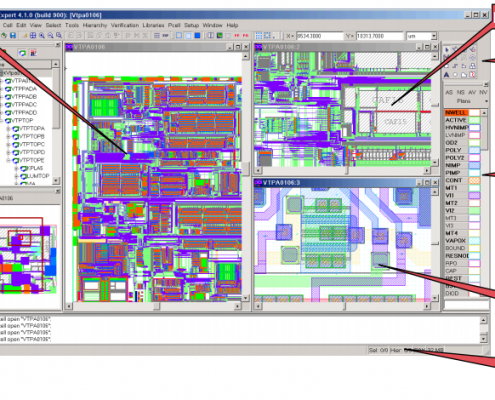Select the circle drawing tool in the palette
This screenshot has width=495, height=400.
455,75
